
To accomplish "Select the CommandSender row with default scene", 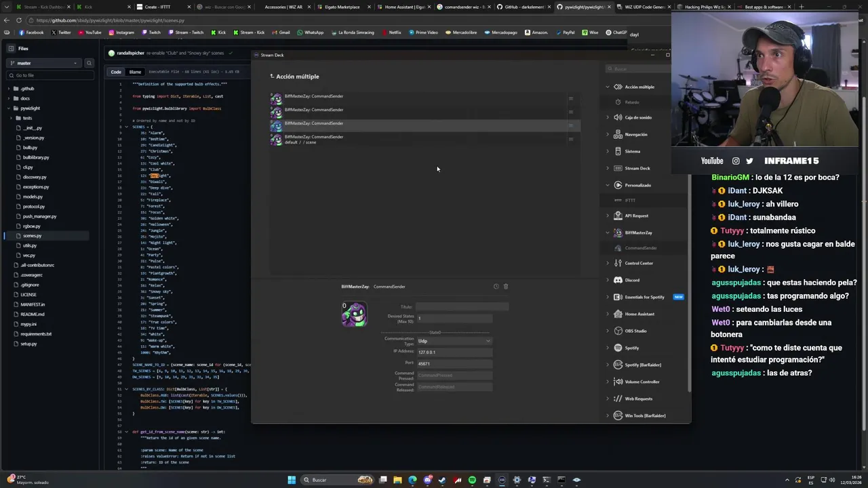I will [424, 140].
